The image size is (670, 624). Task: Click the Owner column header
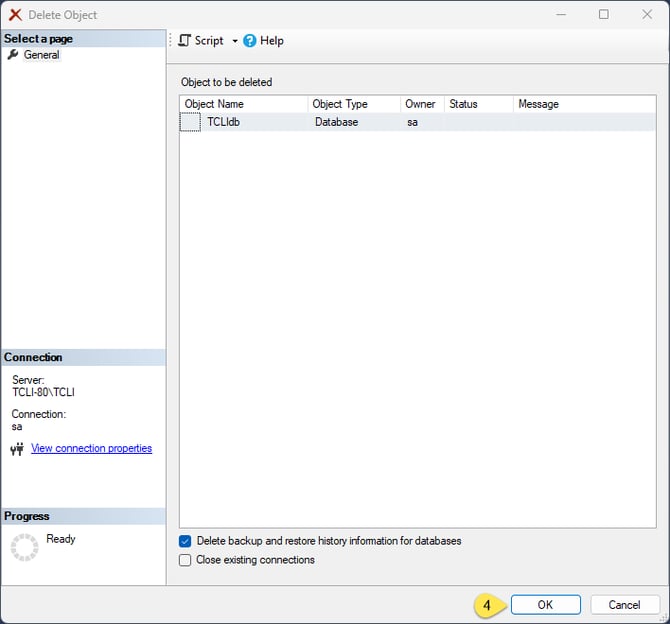click(421, 104)
